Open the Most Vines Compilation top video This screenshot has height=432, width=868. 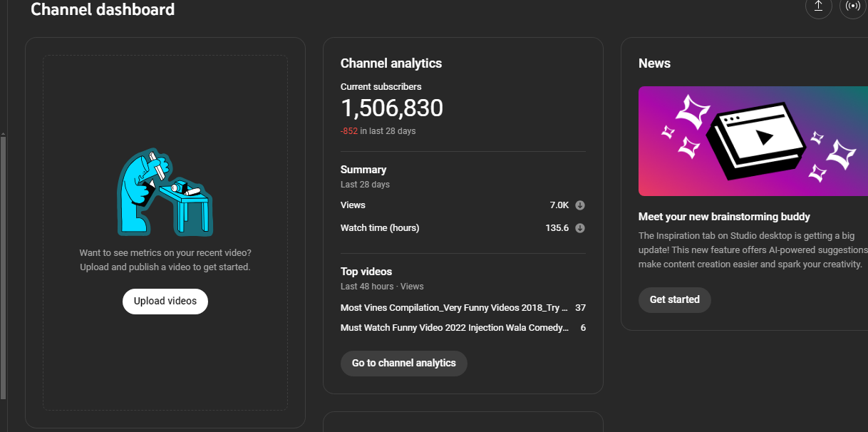pyautogui.click(x=454, y=308)
